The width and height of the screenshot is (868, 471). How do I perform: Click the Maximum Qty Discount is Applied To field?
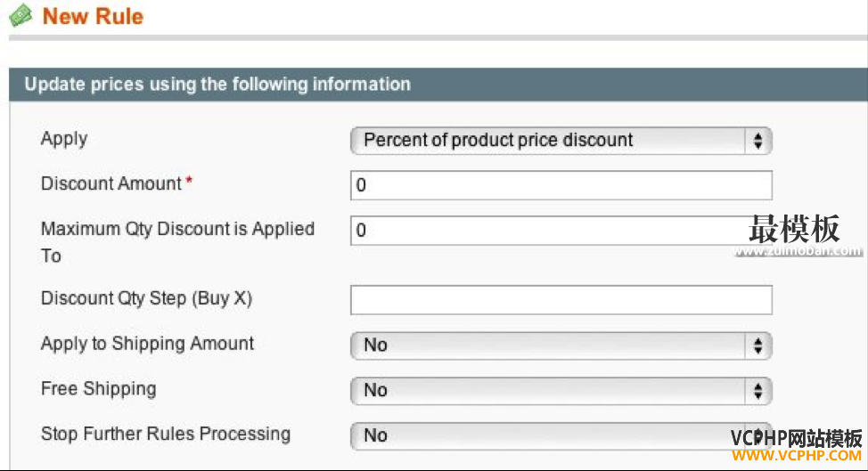[x=561, y=231]
